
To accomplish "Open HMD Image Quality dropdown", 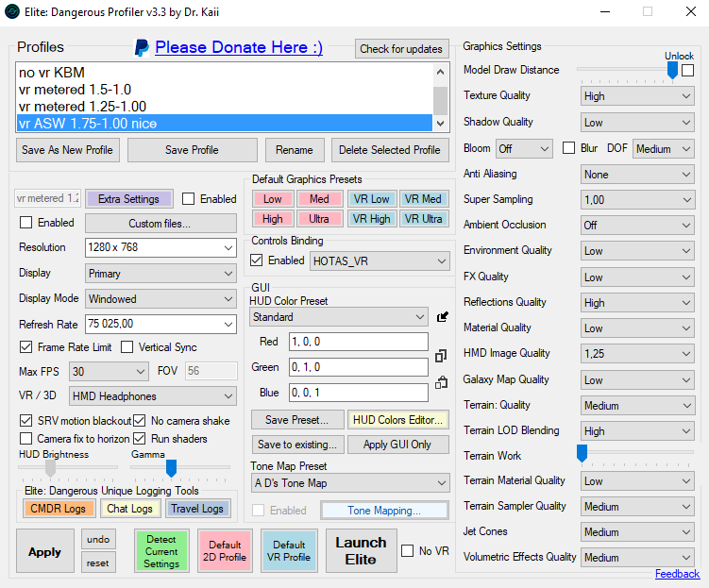I will 637,353.
